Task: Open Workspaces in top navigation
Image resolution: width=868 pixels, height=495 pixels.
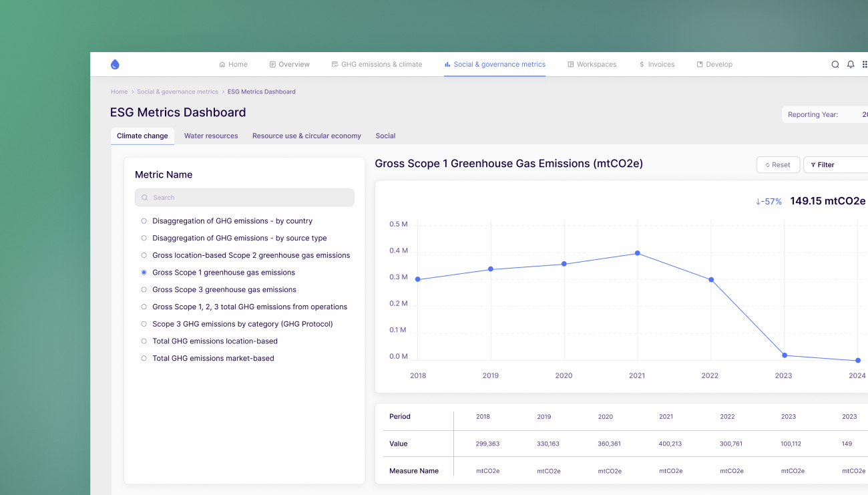Action: pyautogui.click(x=592, y=64)
